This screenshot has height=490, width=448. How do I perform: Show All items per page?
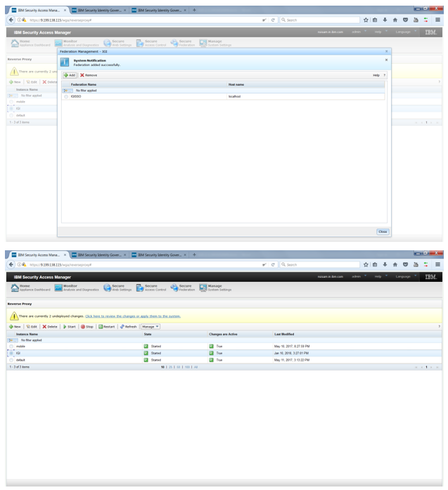tap(196, 367)
